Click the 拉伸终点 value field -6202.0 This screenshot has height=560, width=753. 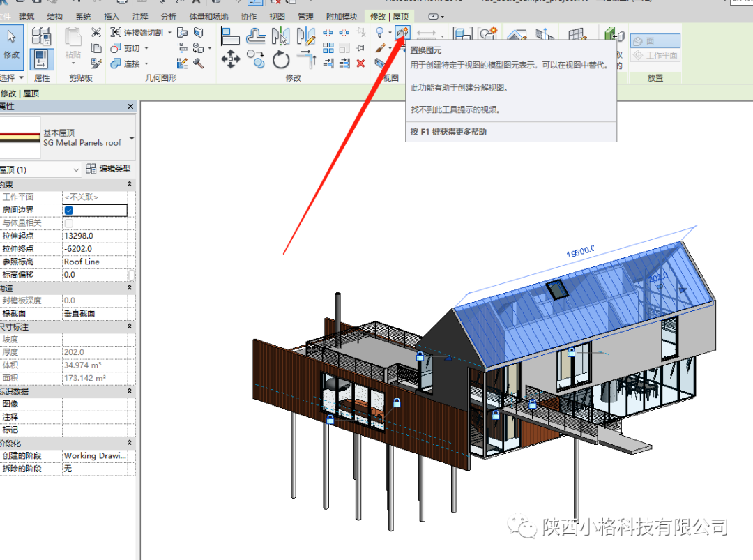(95, 249)
